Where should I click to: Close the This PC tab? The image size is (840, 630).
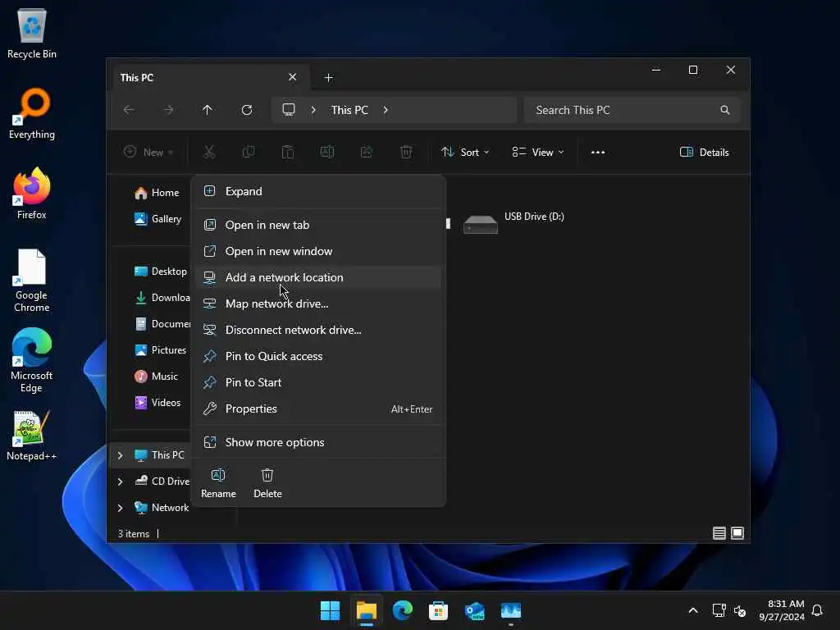[293, 77]
